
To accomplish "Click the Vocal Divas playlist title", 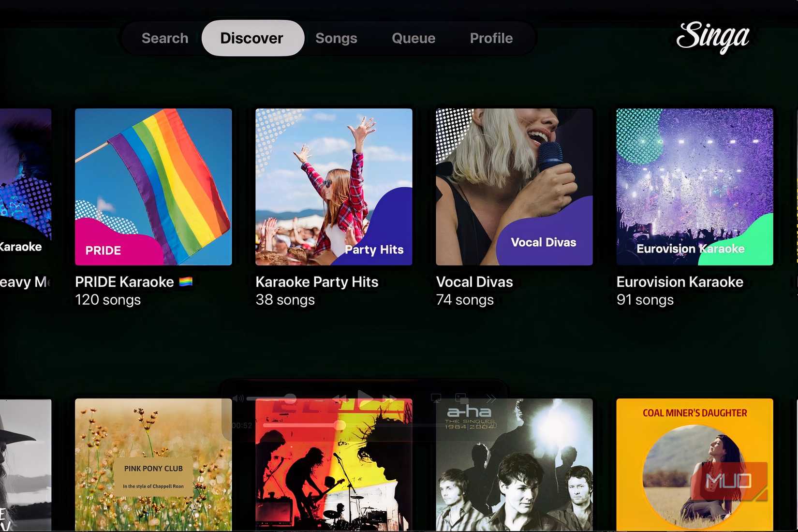I will [474, 282].
